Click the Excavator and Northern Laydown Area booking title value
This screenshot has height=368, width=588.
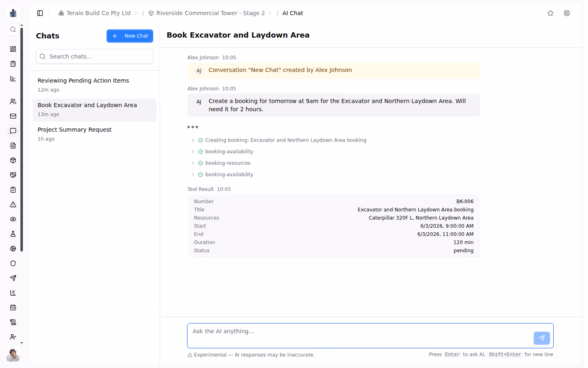point(416,210)
